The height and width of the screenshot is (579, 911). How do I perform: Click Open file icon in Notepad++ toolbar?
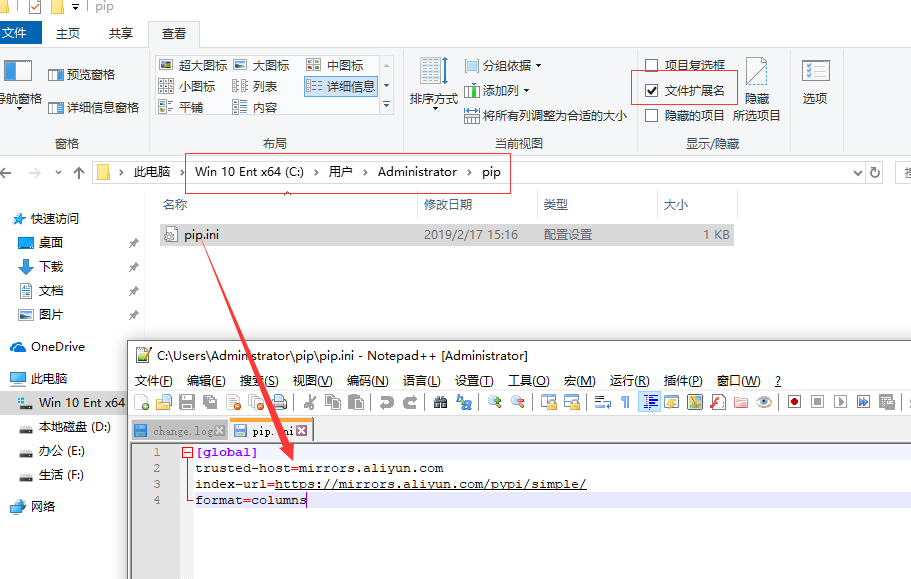[164, 402]
